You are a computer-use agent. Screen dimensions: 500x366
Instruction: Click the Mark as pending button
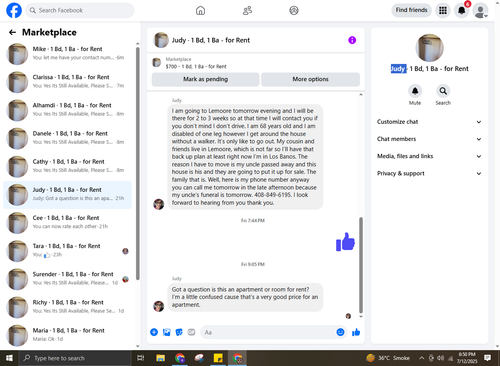point(206,79)
